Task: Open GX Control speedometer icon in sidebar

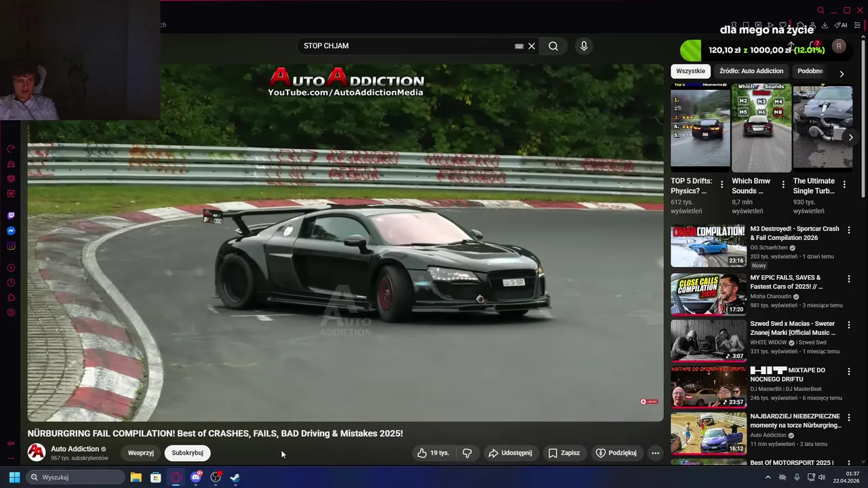Action: tap(11, 149)
